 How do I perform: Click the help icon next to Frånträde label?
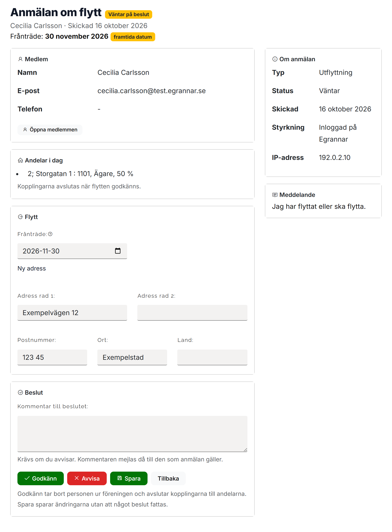50,234
